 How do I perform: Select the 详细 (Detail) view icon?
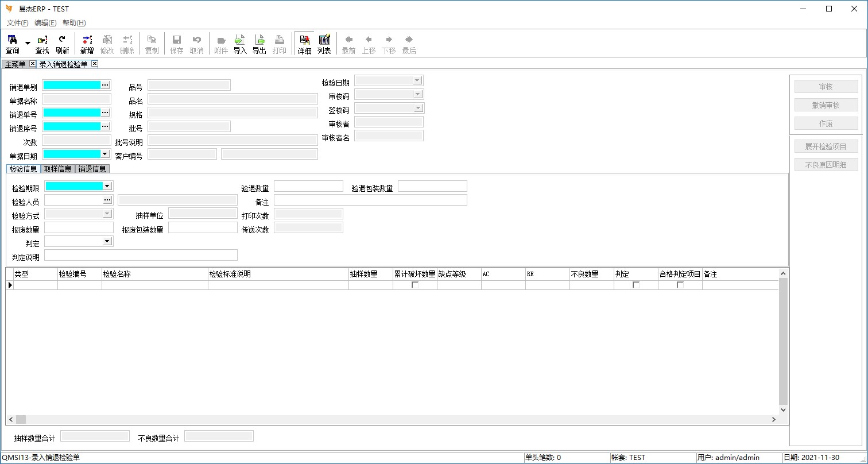pos(304,44)
